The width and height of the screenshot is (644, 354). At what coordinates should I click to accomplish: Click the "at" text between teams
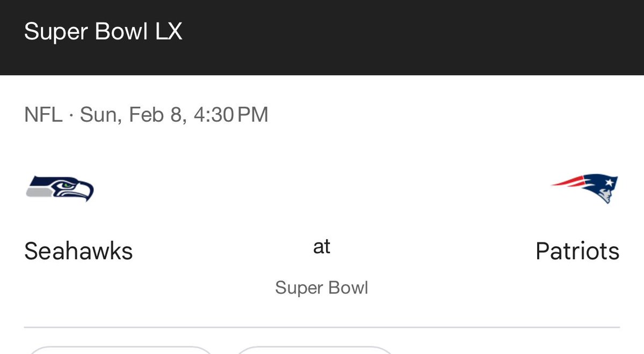(322, 247)
